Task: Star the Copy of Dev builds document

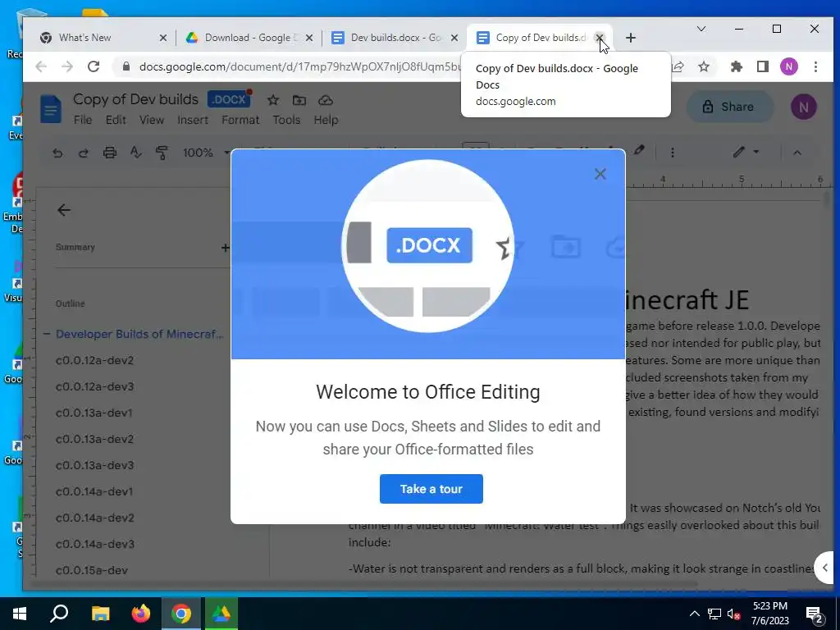Action: [272, 100]
